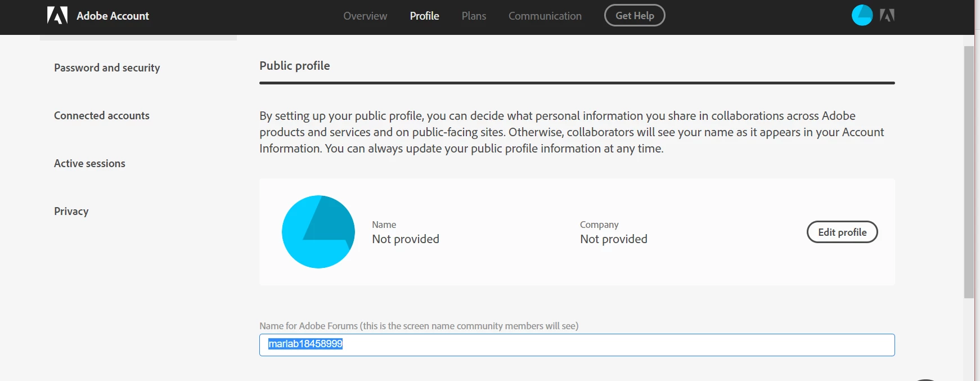Click the Adobe Account title text

(113, 16)
